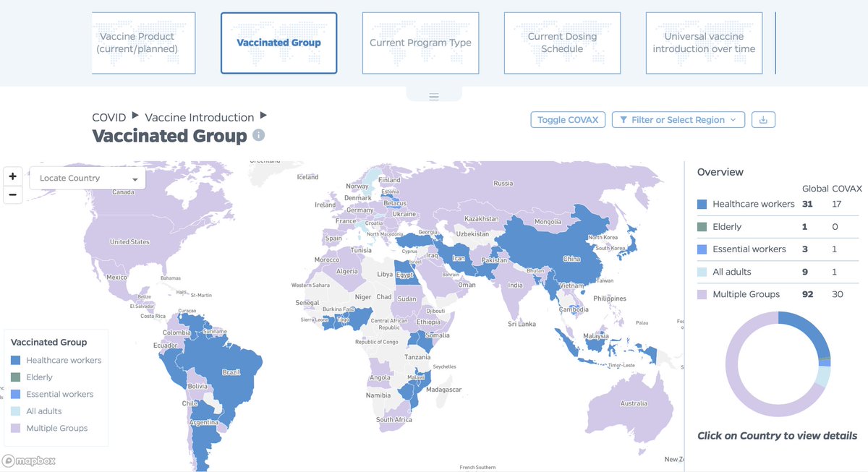Click Vaccine Introduction breadcrumb link
This screenshot has height=472, width=868.
[199, 117]
